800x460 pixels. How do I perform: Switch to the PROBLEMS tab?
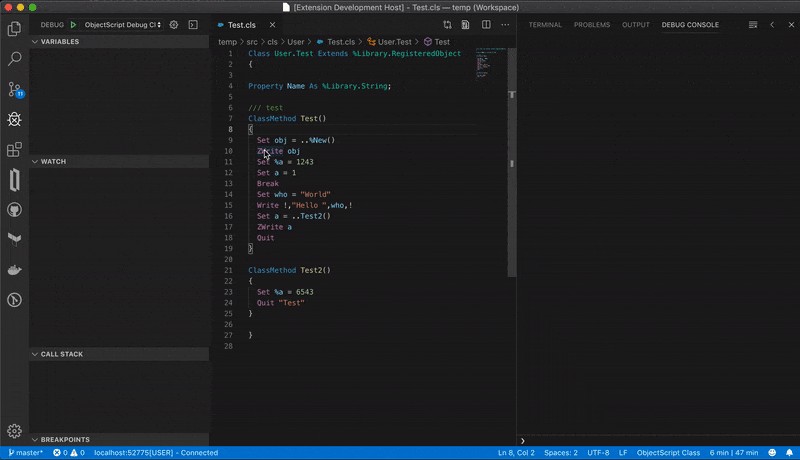coord(592,24)
